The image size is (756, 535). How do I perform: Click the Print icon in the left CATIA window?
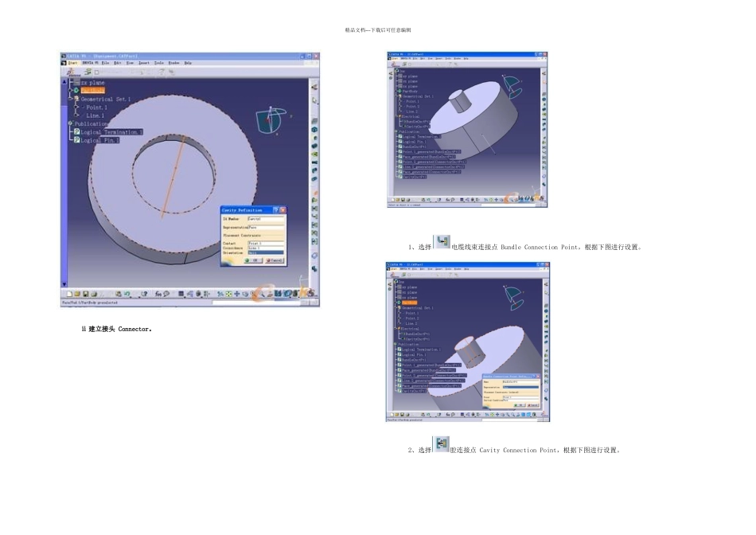94,294
